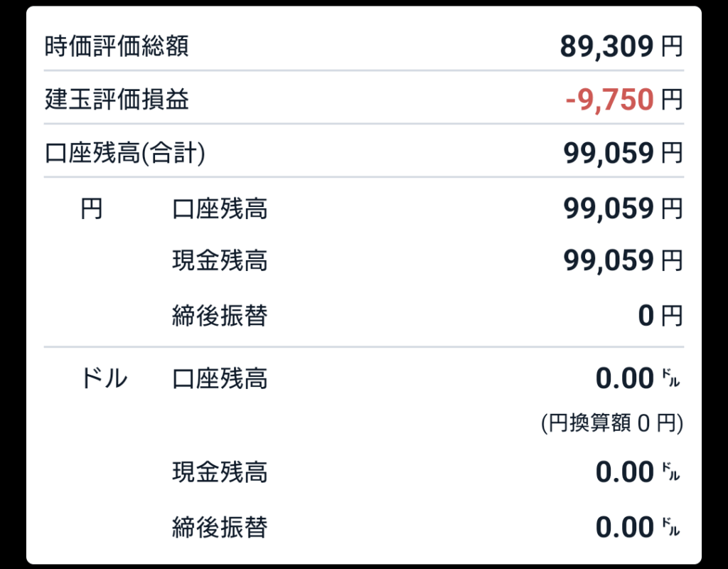Click the dollar 締後振替 0.00 value
728x569 pixels.
(638, 527)
